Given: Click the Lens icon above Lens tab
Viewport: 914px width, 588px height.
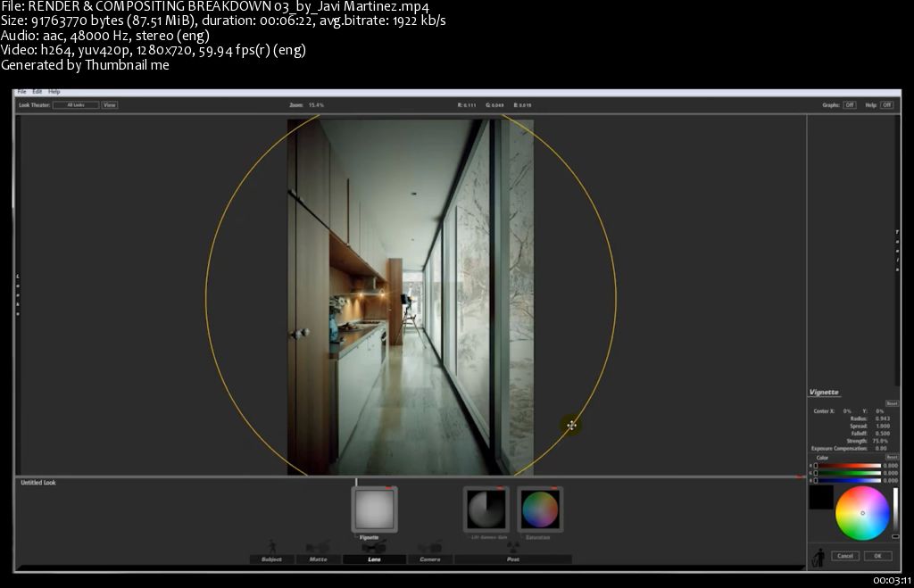Looking at the screenshot, I should pos(374,547).
